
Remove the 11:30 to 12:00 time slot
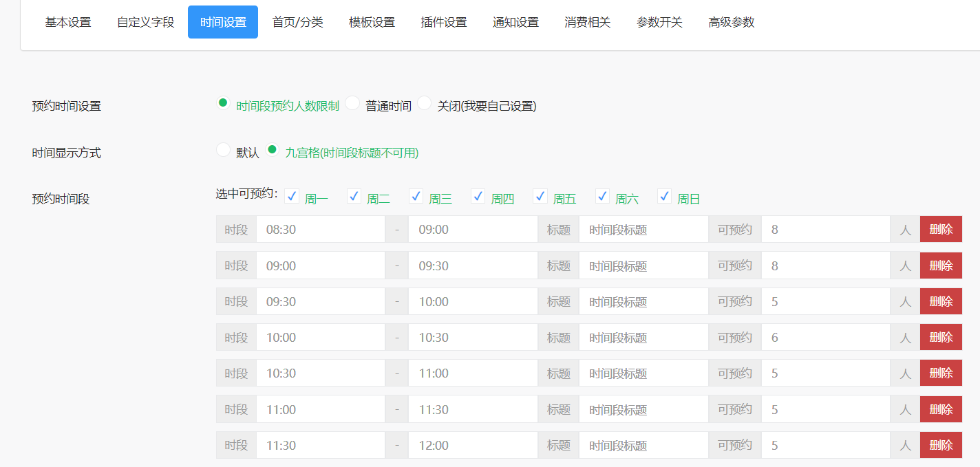pos(941,444)
